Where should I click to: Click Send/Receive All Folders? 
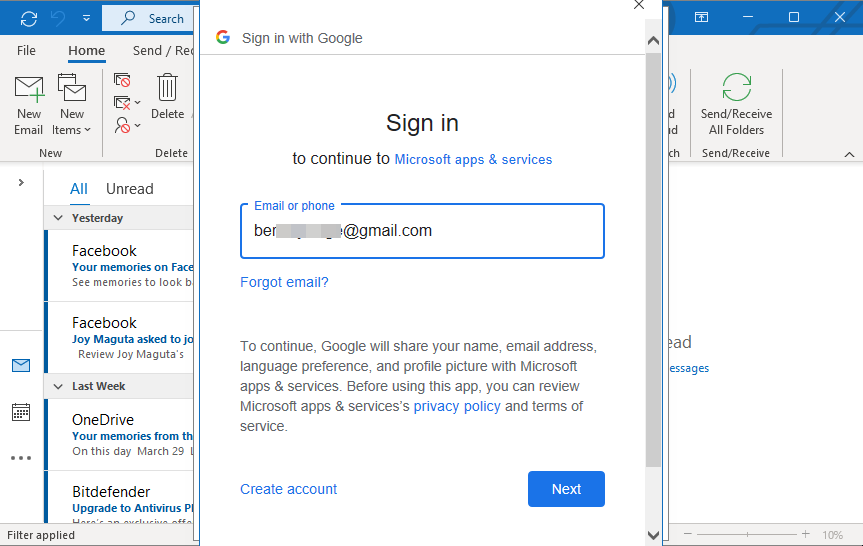tap(736, 105)
